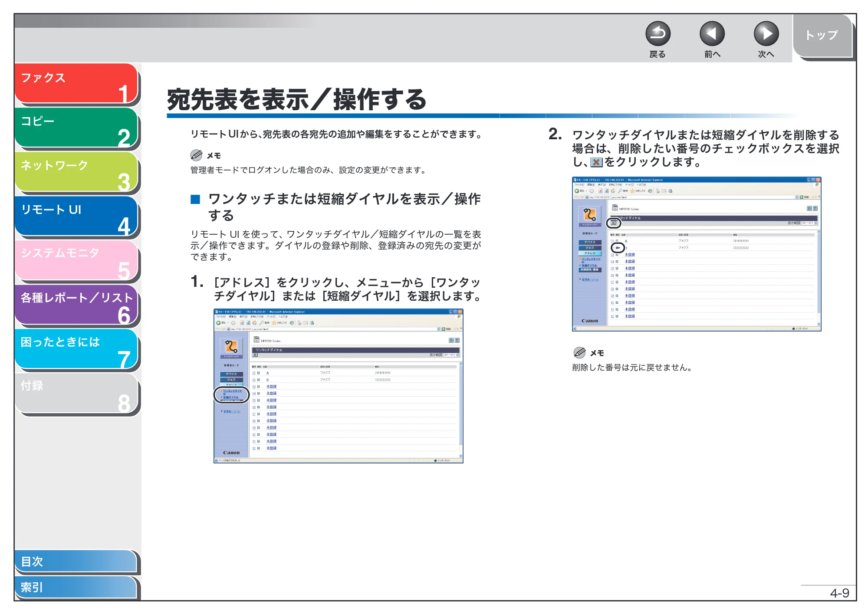Screen dimensions: 868x614
Task: Click the portal page icon in step 2 screenshot
Action: coord(589,216)
